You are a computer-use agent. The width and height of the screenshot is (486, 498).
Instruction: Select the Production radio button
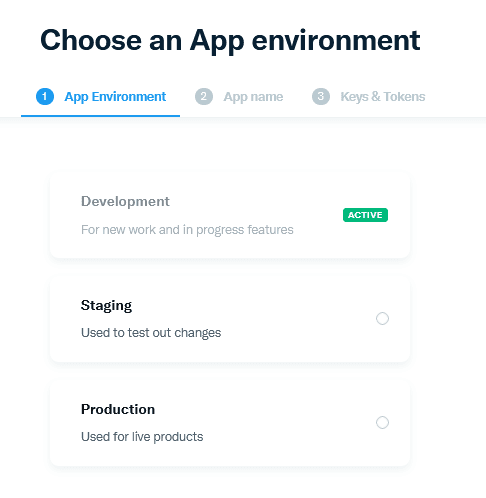(x=382, y=422)
